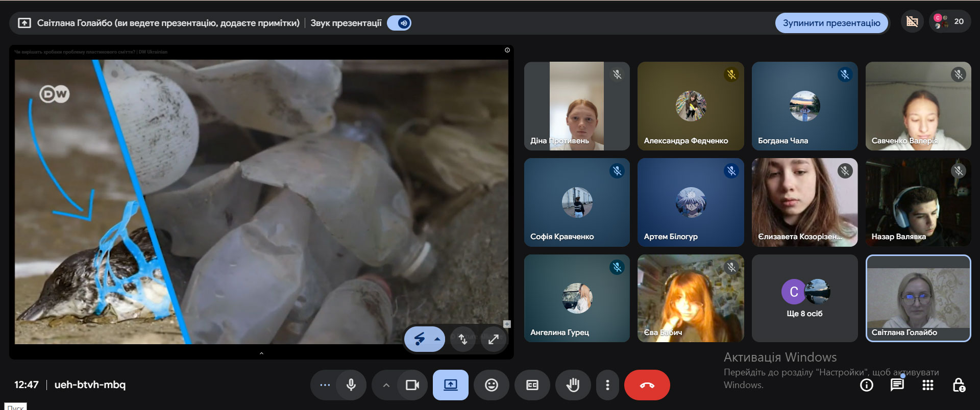Open the audio settings three-dots beside microphone
The height and width of the screenshot is (410, 980).
point(325,385)
